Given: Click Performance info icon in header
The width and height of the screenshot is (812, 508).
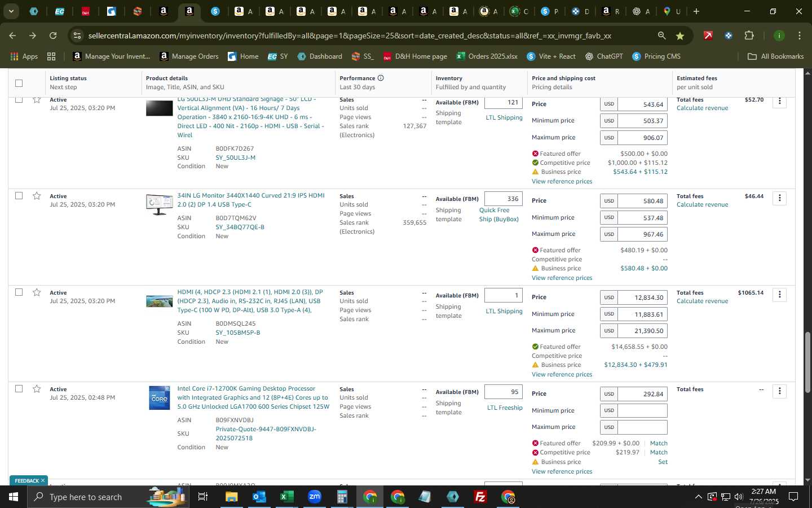Looking at the screenshot, I should click(x=381, y=78).
